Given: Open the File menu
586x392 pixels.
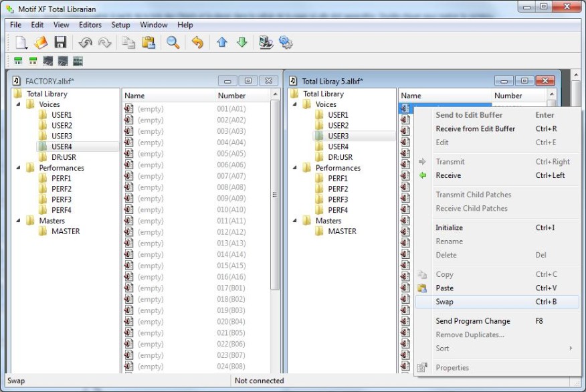Looking at the screenshot, I should pyautogui.click(x=15, y=25).
